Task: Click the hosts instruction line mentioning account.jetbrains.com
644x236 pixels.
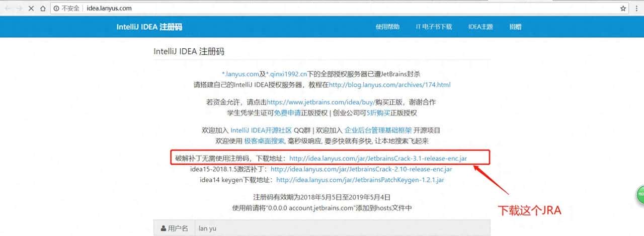Action: point(322,208)
